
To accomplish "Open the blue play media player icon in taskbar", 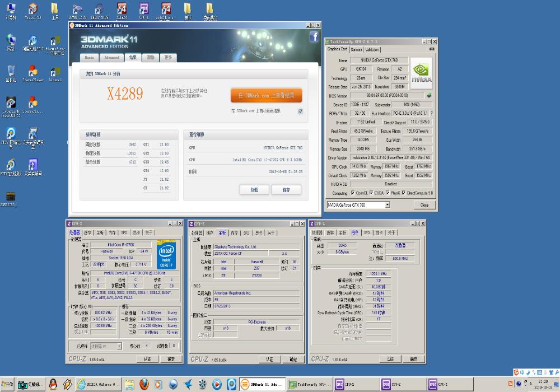I will coord(217,384).
